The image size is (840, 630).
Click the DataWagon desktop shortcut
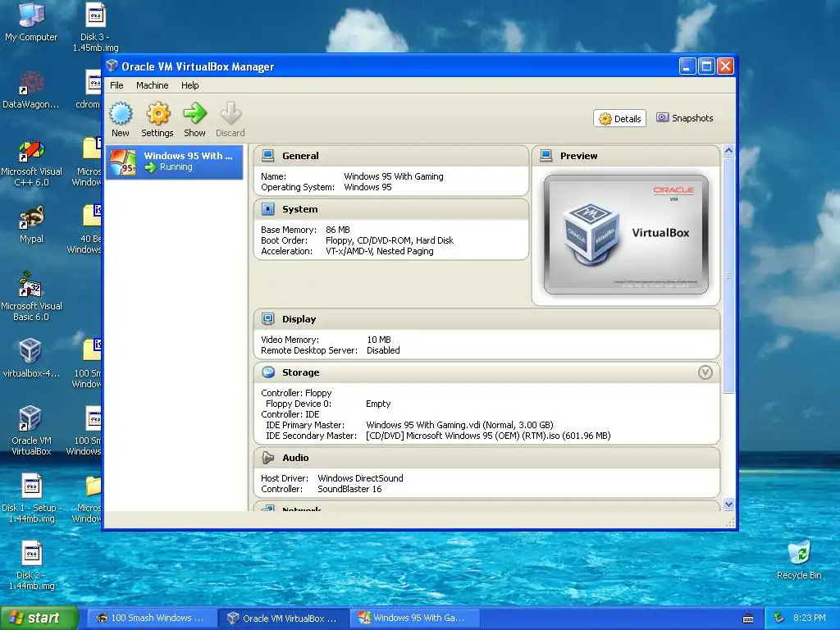[30, 89]
